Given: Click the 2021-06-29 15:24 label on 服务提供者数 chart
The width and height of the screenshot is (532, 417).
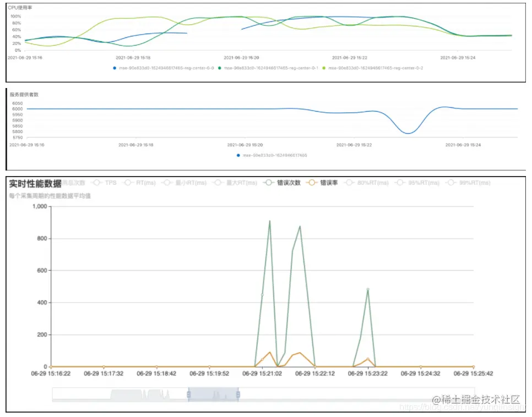Looking at the screenshot, I should click(x=463, y=145).
